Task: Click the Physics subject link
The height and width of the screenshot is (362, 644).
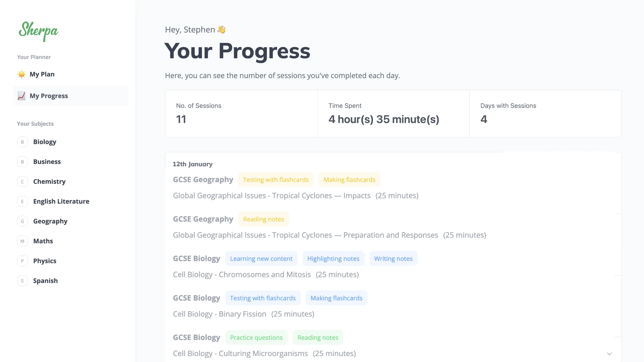Action: click(45, 260)
